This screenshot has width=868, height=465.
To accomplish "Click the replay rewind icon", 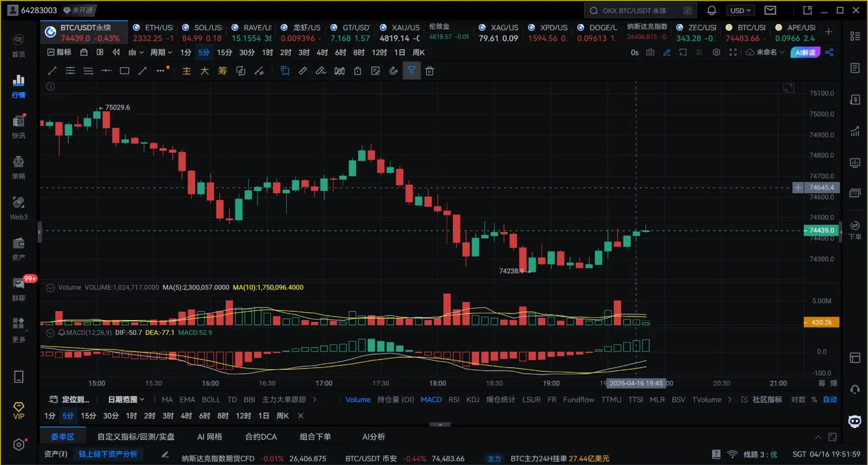I will (x=116, y=52).
